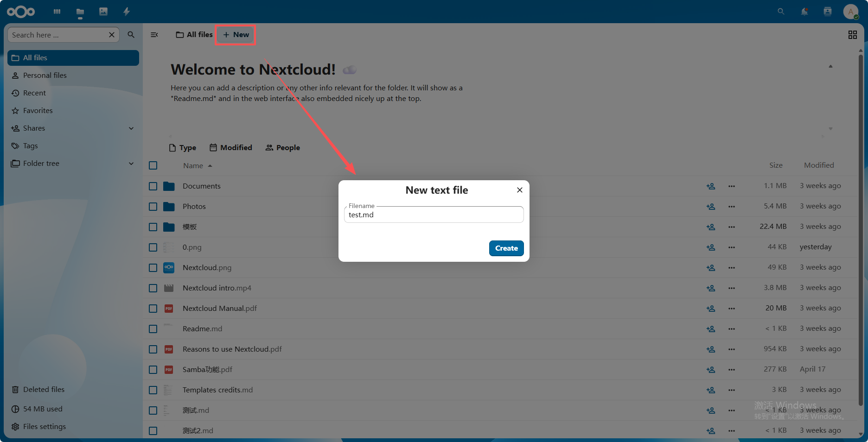Open the Nextcloud logo home link
Viewport: 868px width, 442px height.
coord(21,12)
